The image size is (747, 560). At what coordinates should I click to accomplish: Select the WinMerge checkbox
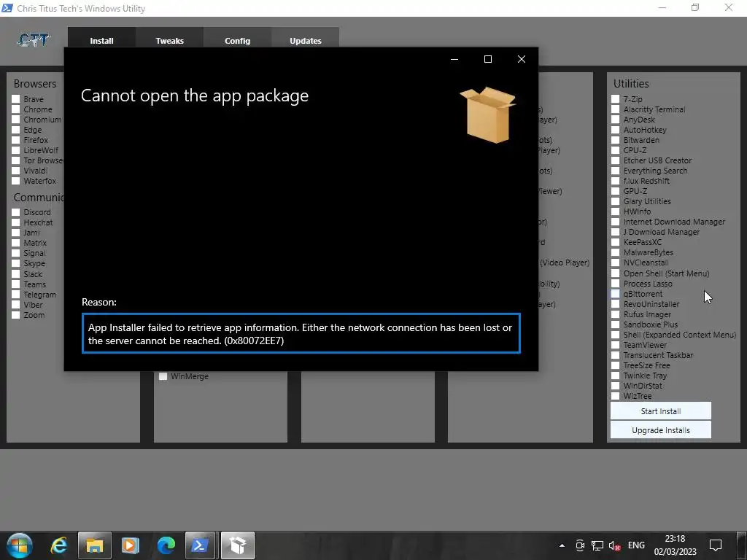point(163,376)
